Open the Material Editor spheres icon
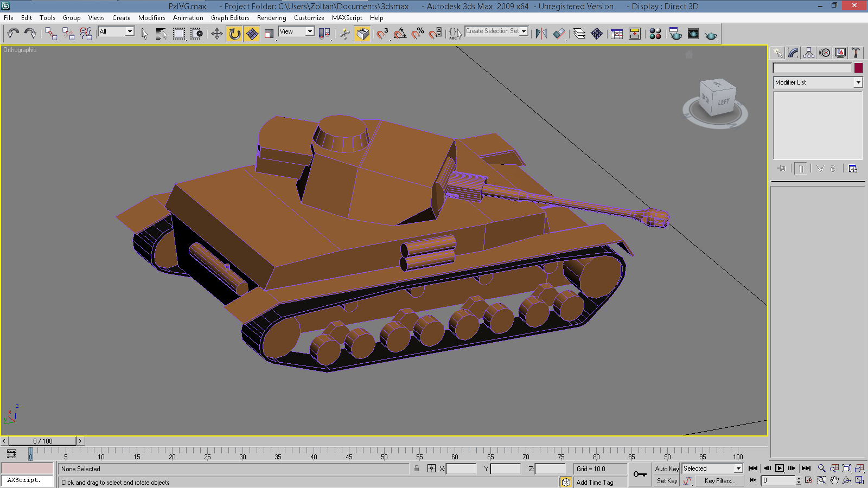868x488 pixels. pos(655,34)
